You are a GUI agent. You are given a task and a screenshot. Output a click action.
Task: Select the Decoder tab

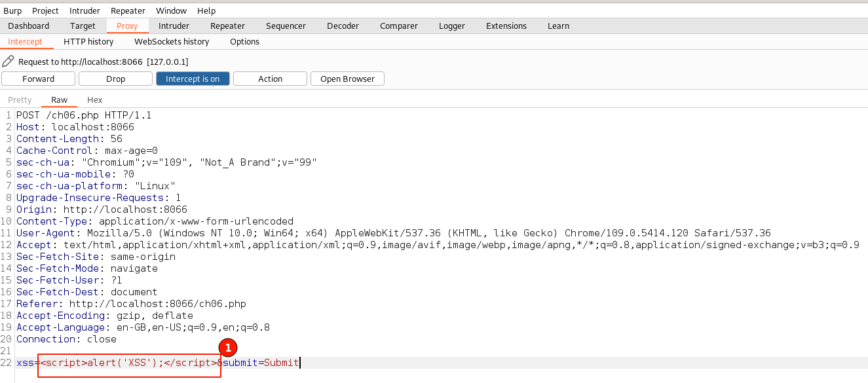tap(343, 26)
